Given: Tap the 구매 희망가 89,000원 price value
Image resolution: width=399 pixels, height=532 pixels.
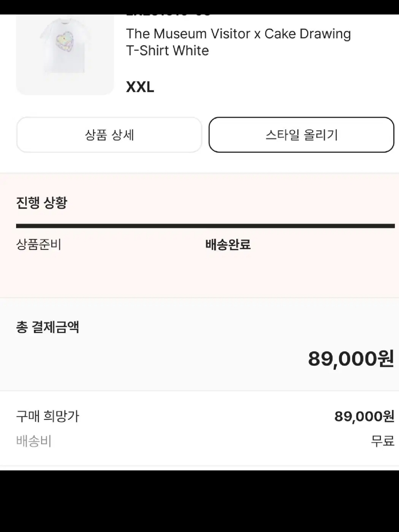Looking at the screenshot, I should pos(364,416).
